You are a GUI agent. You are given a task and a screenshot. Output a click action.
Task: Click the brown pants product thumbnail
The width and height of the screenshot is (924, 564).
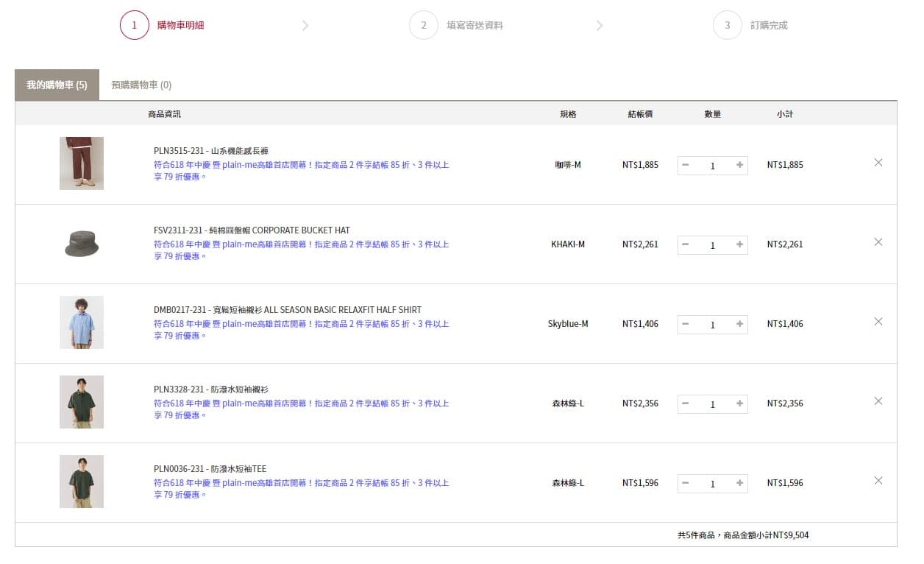click(x=82, y=163)
